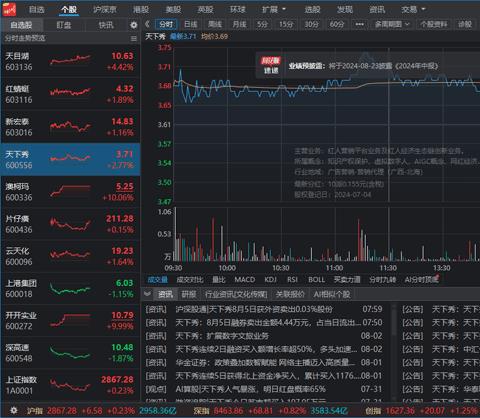Select 天目湖 603136 in watchlist
This screenshot has height=418, width=480.
pos(70,61)
